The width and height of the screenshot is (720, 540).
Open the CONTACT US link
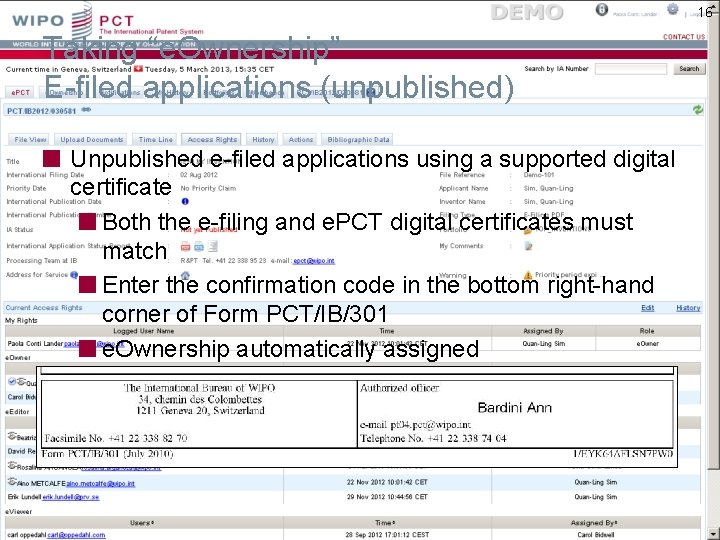684,37
